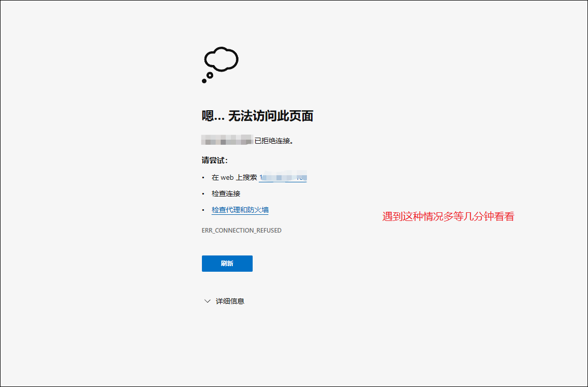Select the 检查连接 suggestion item
588x387 pixels.
pyautogui.click(x=226, y=193)
